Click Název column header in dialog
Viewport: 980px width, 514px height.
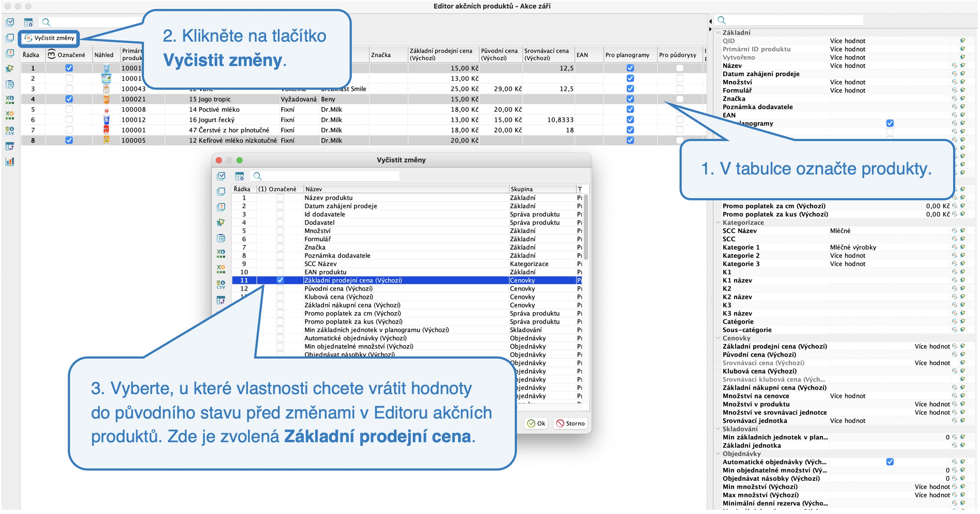coord(406,189)
